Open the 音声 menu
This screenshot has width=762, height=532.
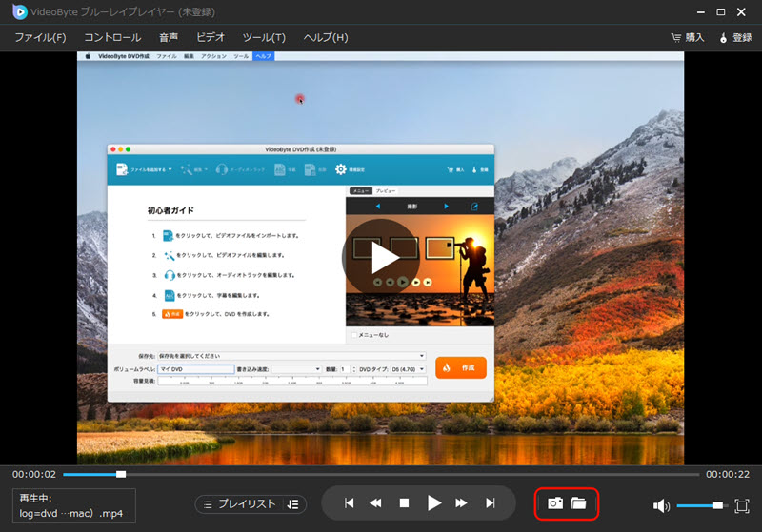169,37
